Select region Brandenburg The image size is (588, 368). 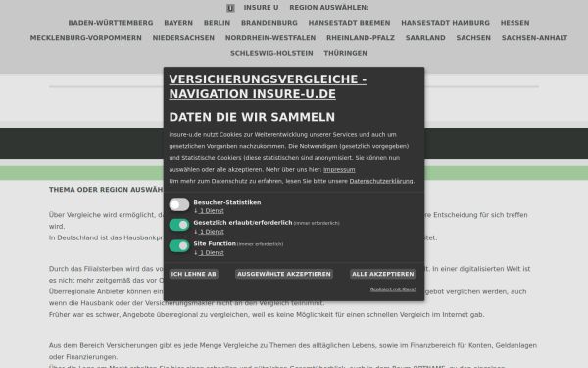point(269,23)
